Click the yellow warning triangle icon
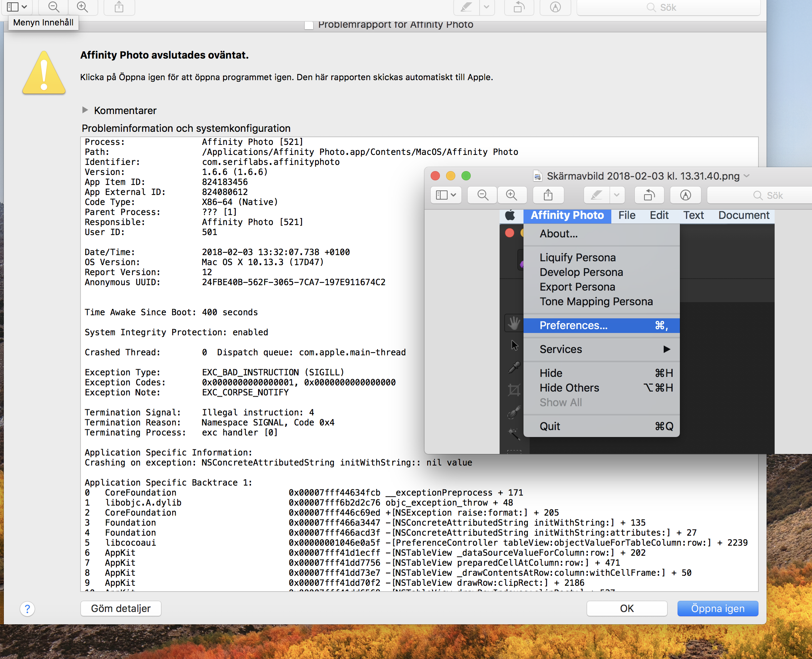 click(x=44, y=72)
